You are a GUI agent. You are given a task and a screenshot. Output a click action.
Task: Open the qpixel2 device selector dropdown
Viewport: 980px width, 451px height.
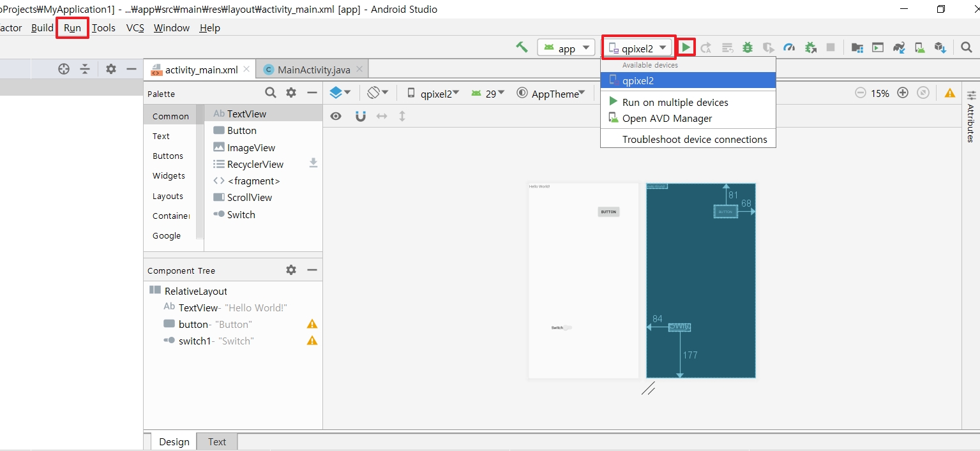tap(638, 48)
